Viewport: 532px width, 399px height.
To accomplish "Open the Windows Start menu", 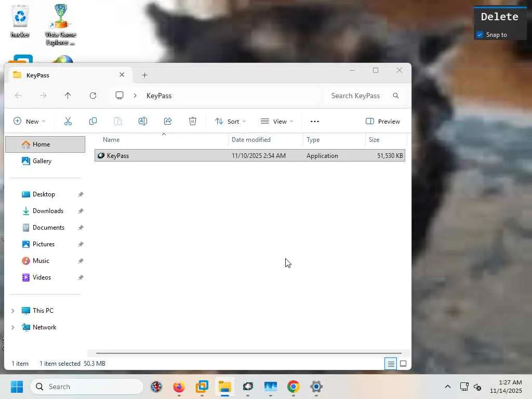I will click(17, 387).
